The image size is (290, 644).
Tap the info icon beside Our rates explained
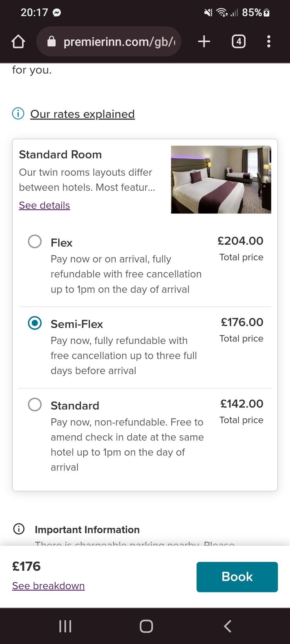coord(18,114)
